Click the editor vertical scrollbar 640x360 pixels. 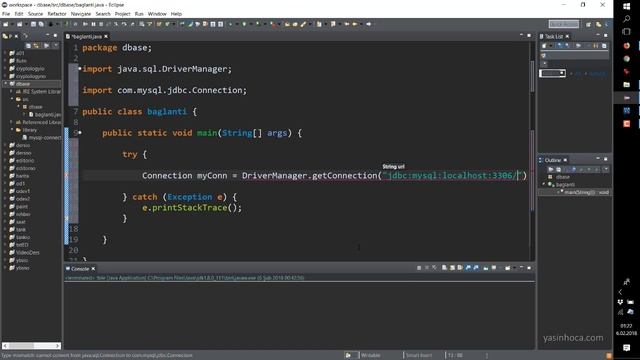[x=532, y=76]
